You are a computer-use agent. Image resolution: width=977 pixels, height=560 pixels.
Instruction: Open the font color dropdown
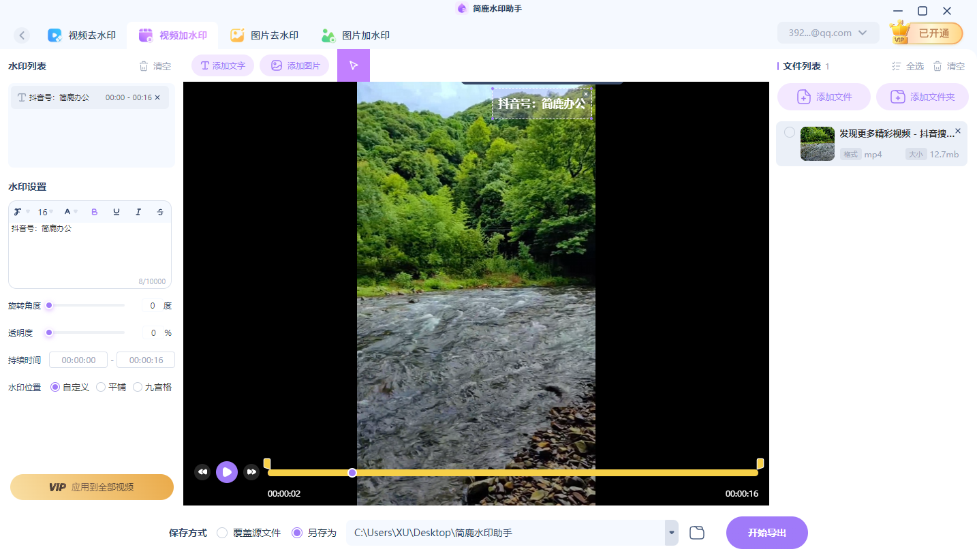pyautogui.click(x=71, y=212)
